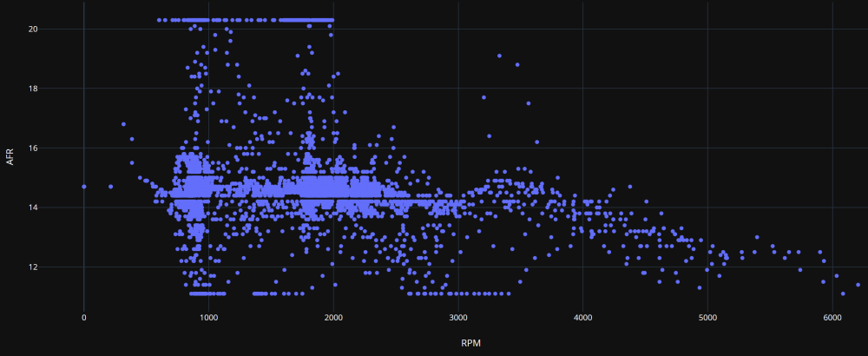868x356 pixels.
Task: Select the 2000 RPM axis tick label
Action: (x=333, y=317)
